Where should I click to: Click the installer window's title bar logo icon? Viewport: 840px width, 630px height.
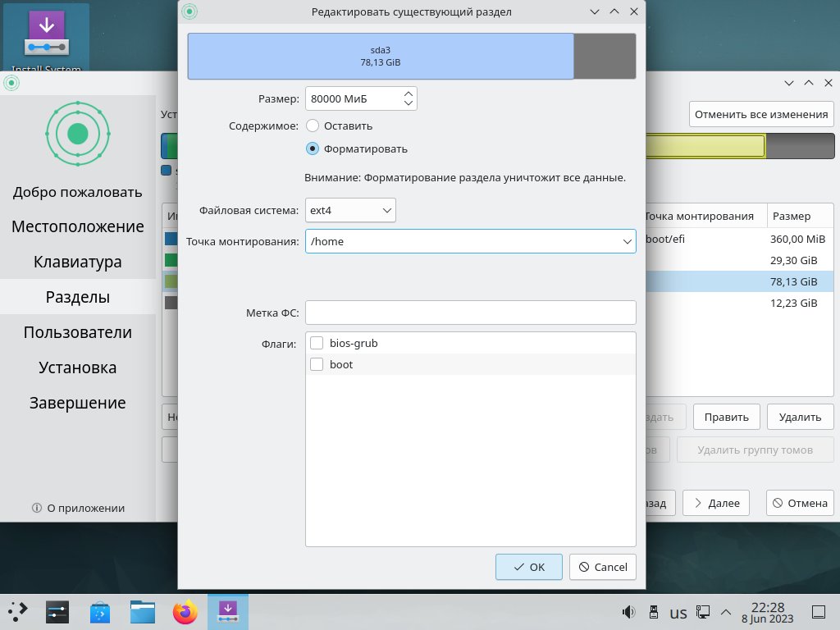(11, 83)
